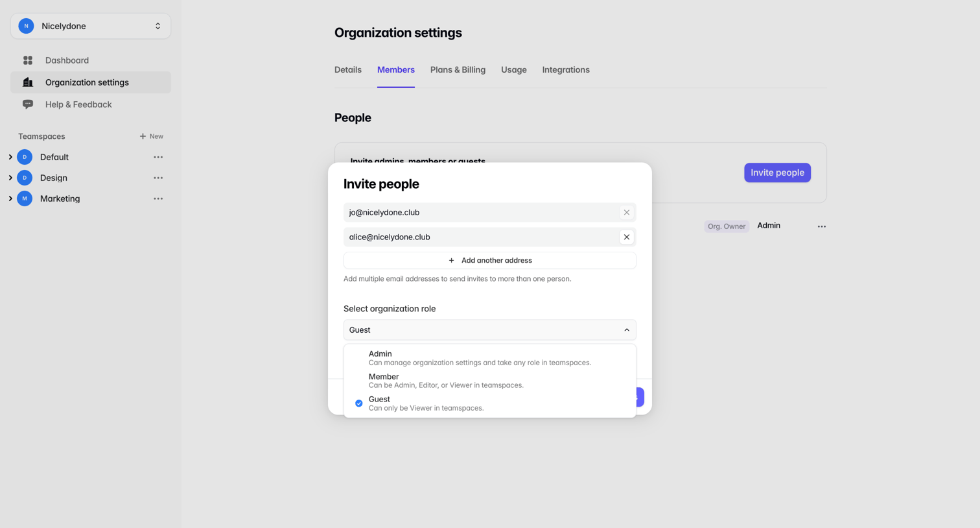Click the Admin role text in the member row
Viewport: 980px width, 528px height.
tap(769, 226)
